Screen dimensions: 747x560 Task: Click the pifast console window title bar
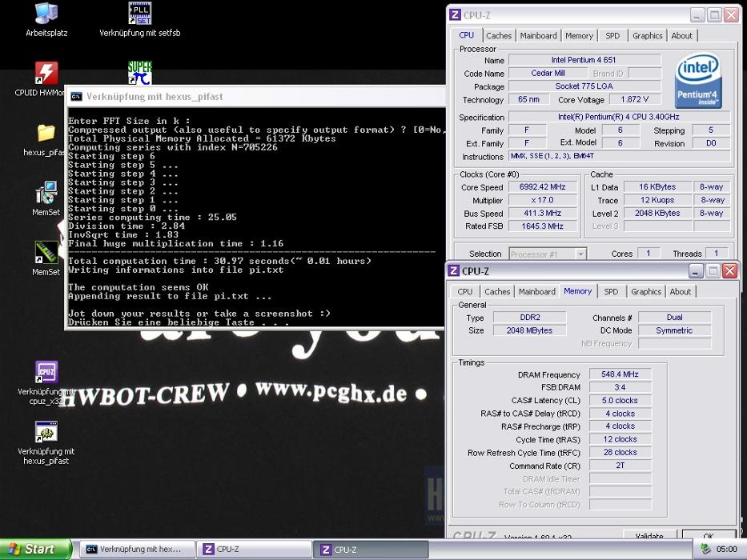click(255, 97)
